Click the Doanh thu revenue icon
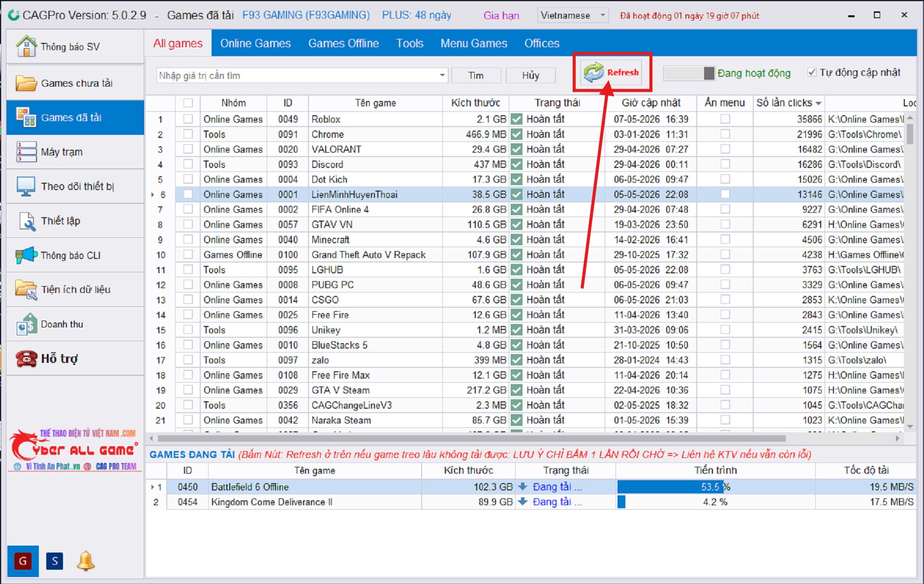The width and height of the screenshot is (924, 584). (27, 324)
